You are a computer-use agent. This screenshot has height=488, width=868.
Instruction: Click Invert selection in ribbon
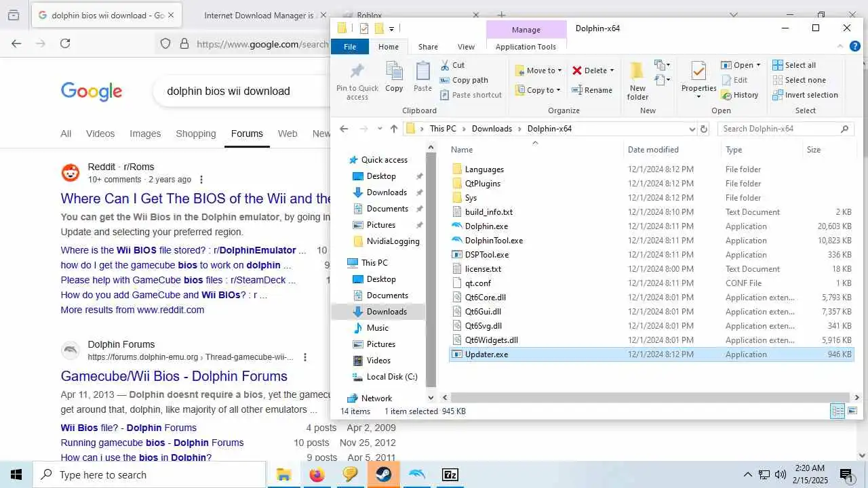coord(806,95)
